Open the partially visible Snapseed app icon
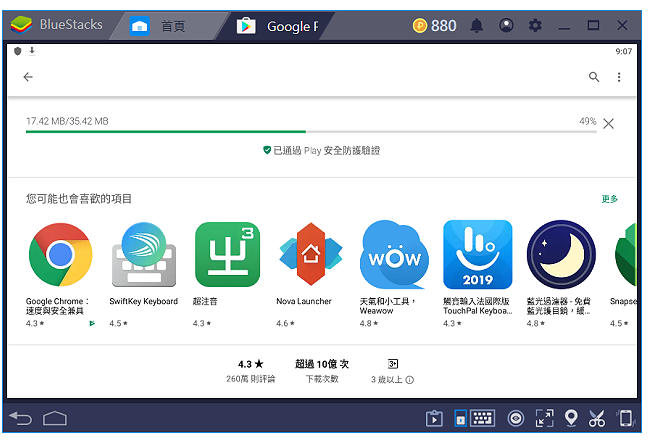 pos(625,255)
